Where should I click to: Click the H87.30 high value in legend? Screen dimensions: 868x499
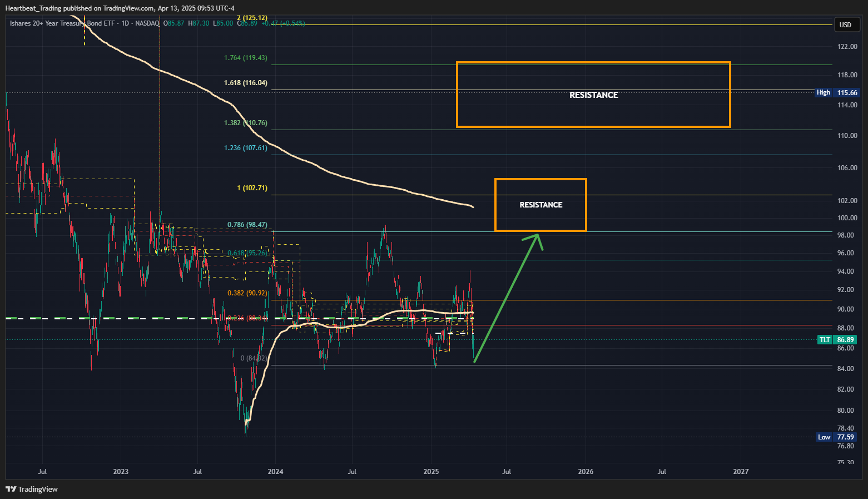pyautogui.click(x=199, y=23)
